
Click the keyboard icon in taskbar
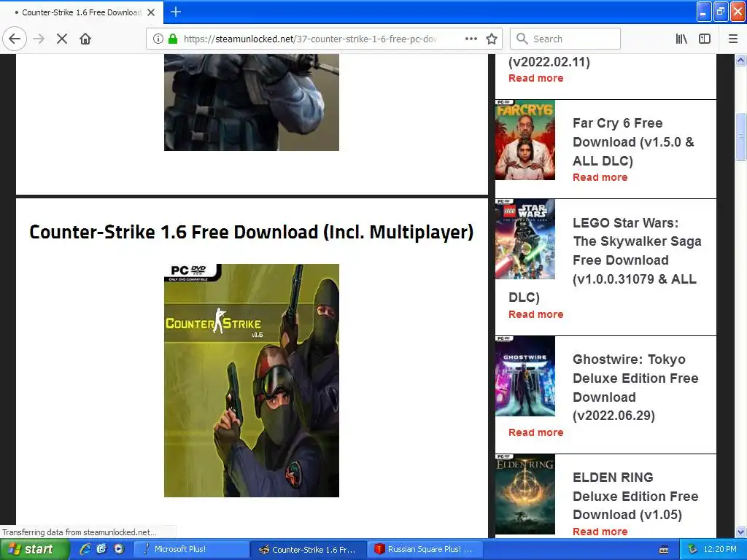[x=664, y=550]
